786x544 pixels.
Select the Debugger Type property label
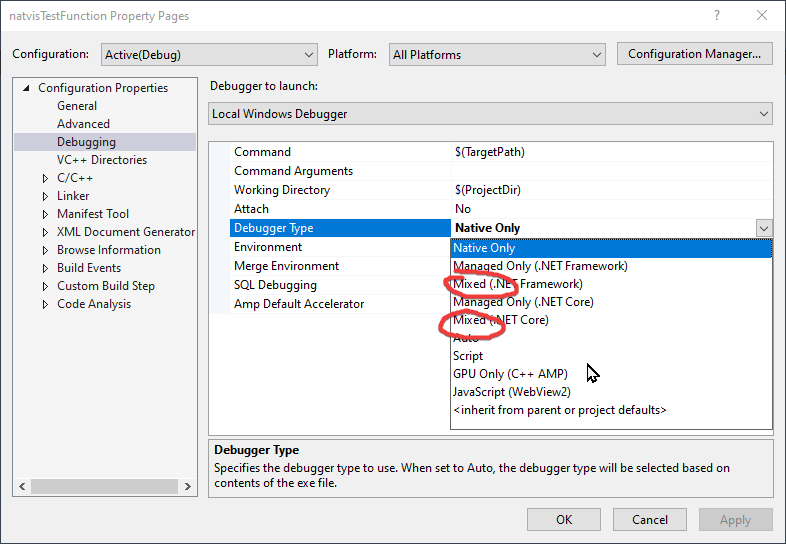tap(340, 228)
